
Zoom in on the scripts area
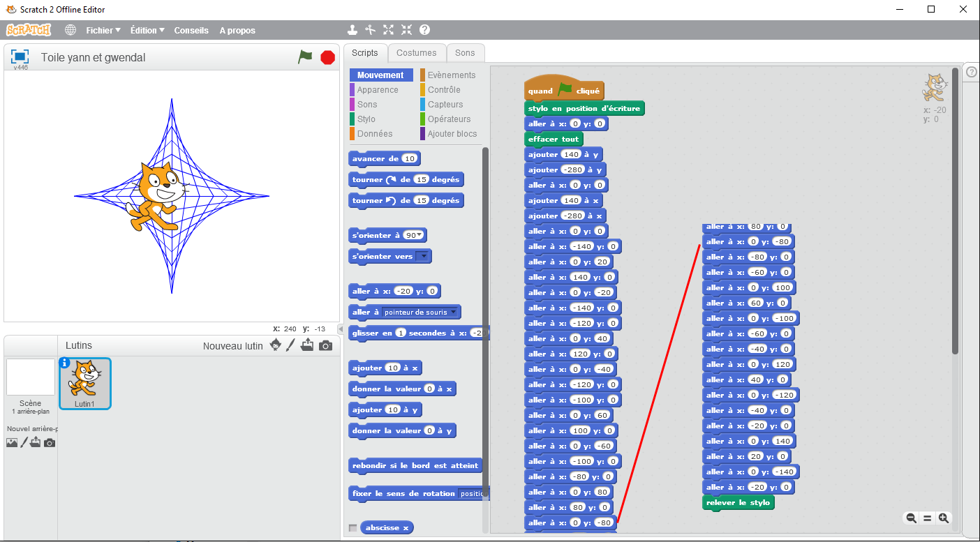coord(944,518)
